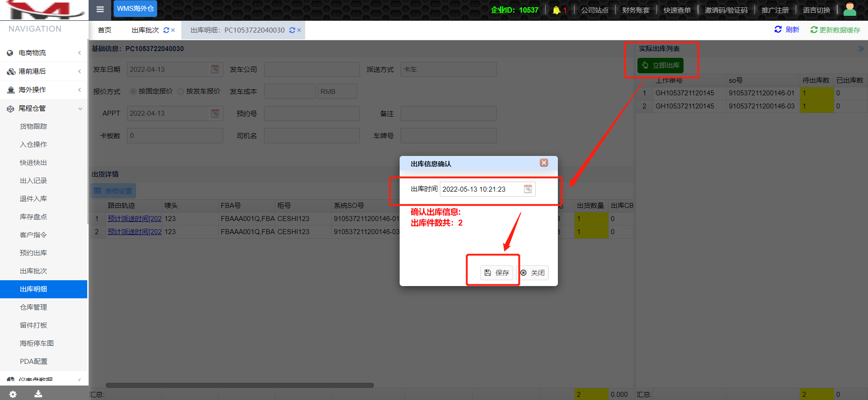Click the 发车公司 input field
Screen dimensions: 868x400
[x=312, y=69]
